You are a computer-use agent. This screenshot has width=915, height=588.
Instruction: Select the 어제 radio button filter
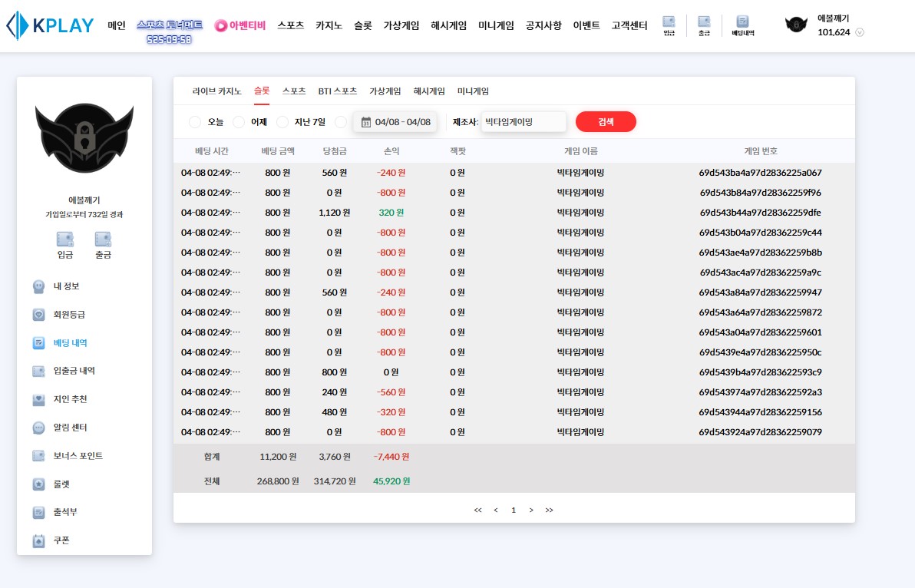coord(239,122)
